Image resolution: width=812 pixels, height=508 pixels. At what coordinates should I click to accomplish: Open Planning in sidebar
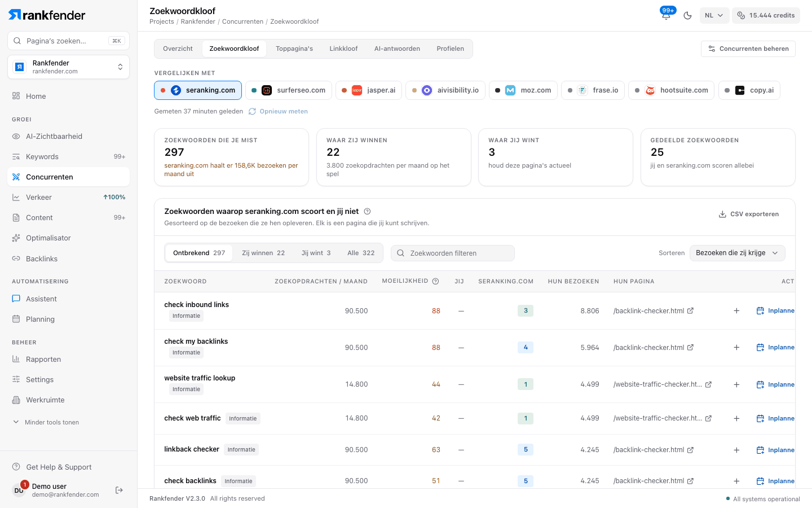pos(68,319)
